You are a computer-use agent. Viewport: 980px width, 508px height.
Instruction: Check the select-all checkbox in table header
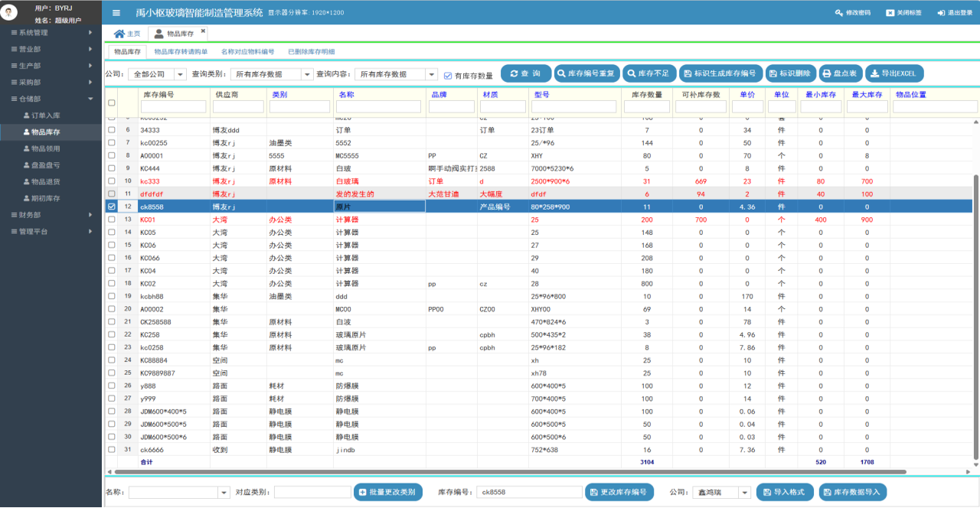[x=112, y=103]
